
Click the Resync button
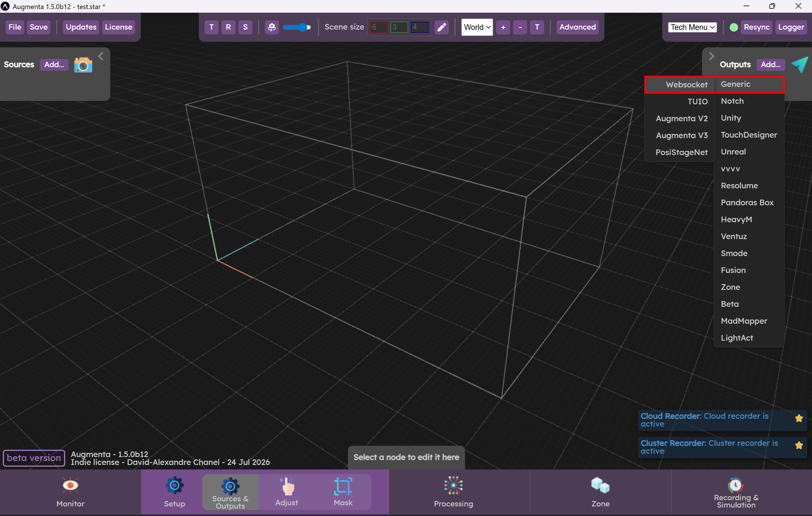coord(756,27)
